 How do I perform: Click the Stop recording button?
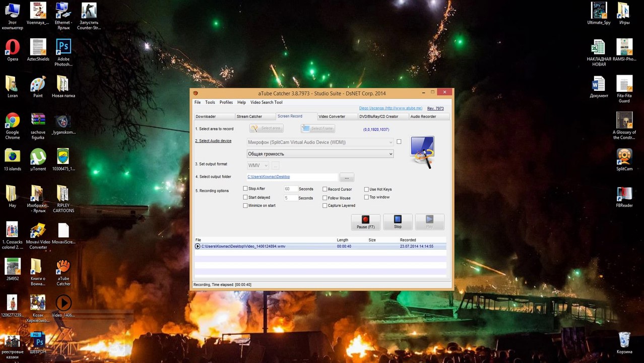tap(398, 222)
